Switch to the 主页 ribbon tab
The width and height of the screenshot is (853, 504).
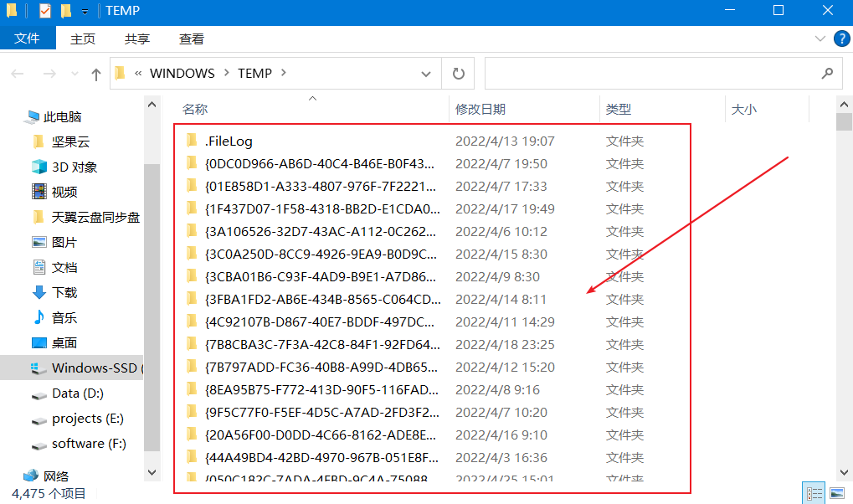pyautogui.click(x=83, y=39)
